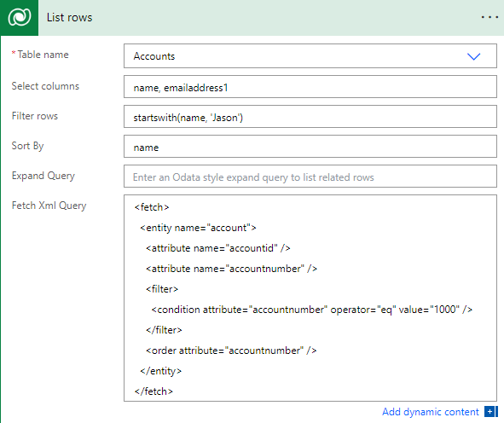This screenshot has width=504, height=423.
Task: Click the closing fetch tag line
Action: (154, 391)
